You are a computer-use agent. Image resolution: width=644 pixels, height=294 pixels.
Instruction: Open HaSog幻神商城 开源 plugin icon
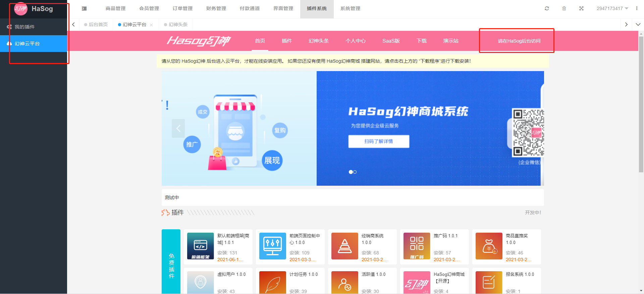(417, 283)
